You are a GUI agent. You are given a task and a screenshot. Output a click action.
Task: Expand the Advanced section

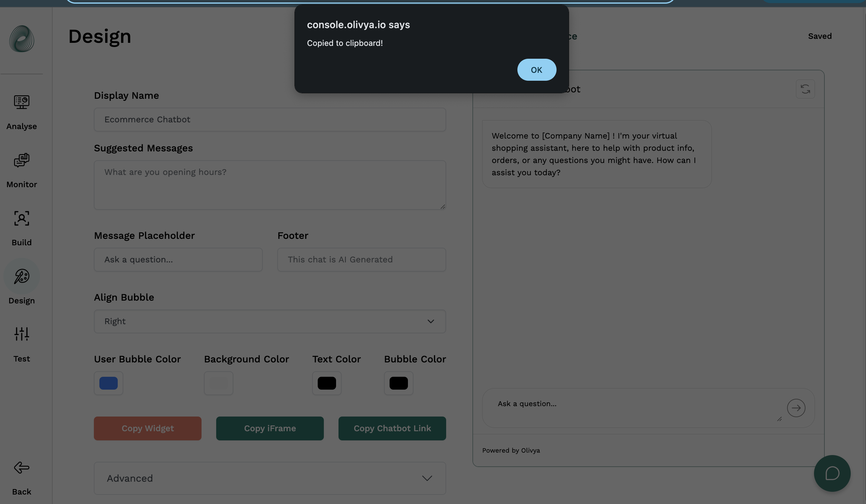point(270,478)
